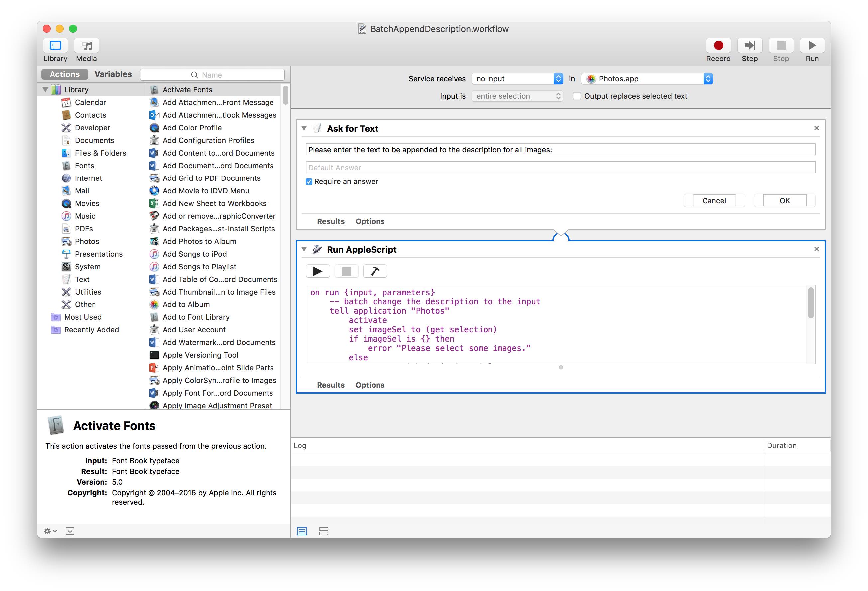
Task: Collapse the Ask for Text action
Action: 304,128
